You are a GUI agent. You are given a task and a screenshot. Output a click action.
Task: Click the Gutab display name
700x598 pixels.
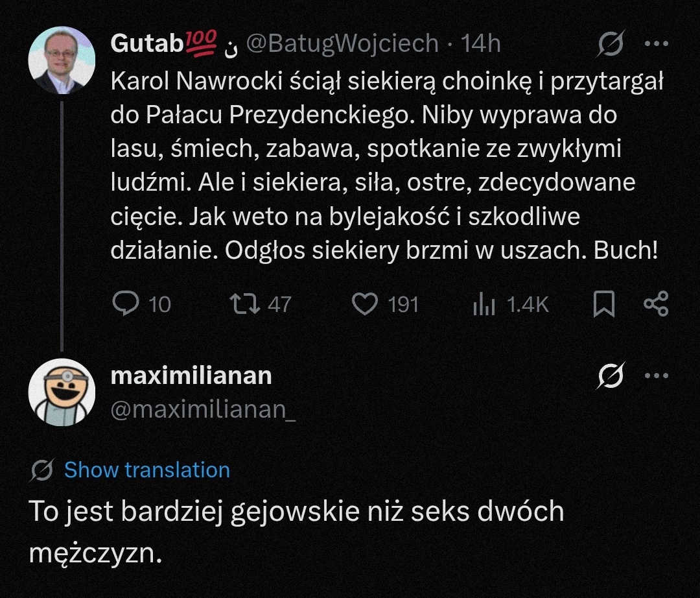click(151, 44)
